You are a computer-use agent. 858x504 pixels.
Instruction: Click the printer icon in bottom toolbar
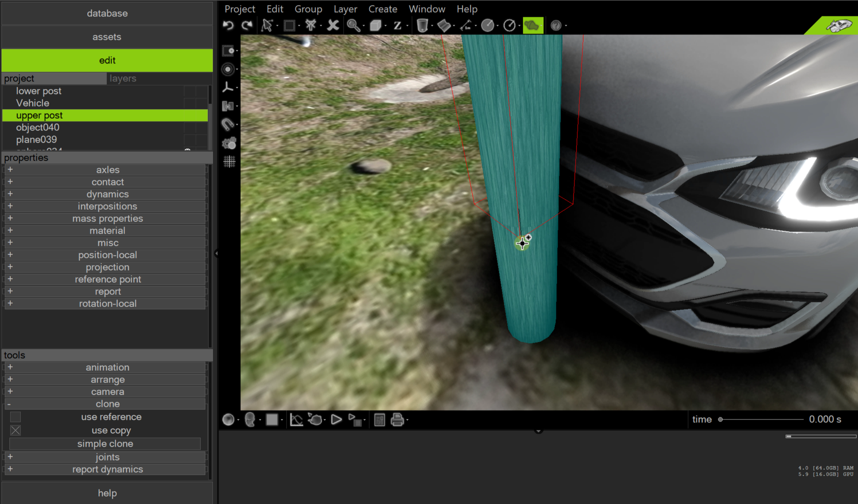point(397,420)
